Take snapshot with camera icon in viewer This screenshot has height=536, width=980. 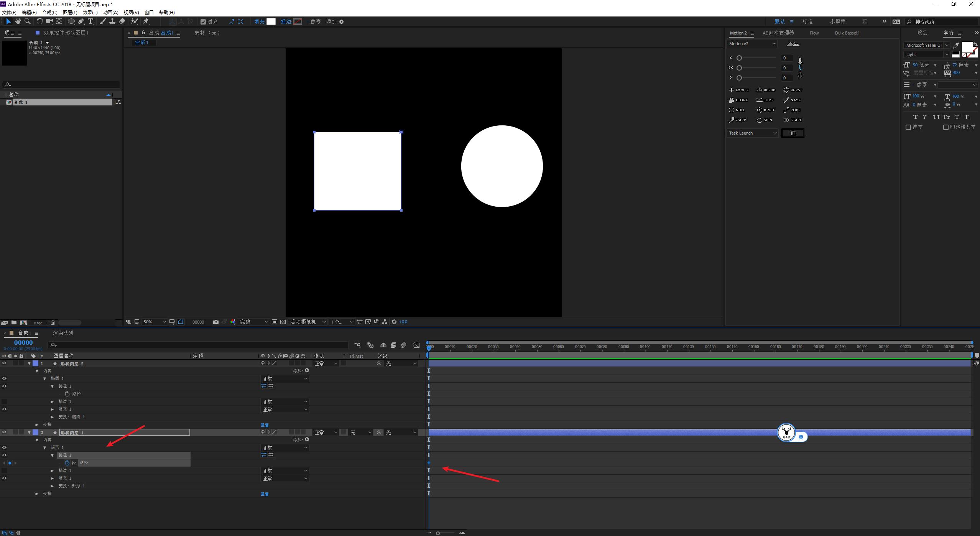(216, 322)
